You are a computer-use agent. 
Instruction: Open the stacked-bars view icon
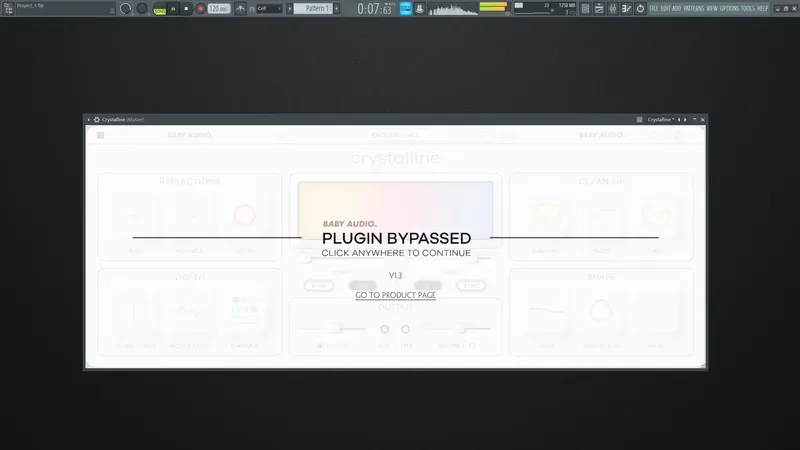point(585,9)
